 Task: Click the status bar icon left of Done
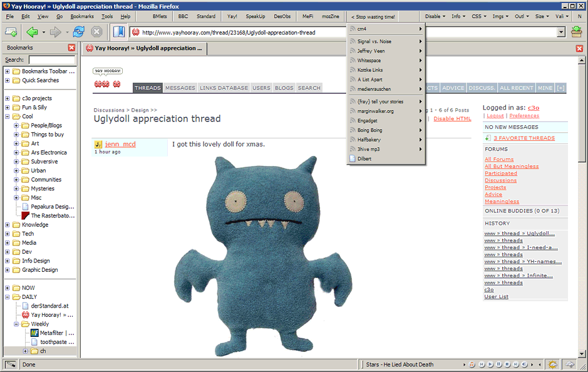(x=11, y=364)
